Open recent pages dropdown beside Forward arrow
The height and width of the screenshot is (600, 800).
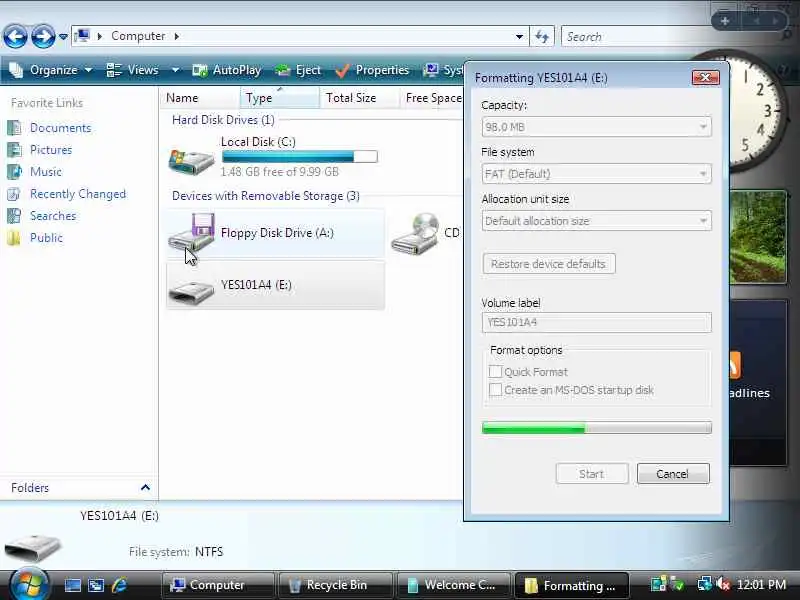coord(63,37)
